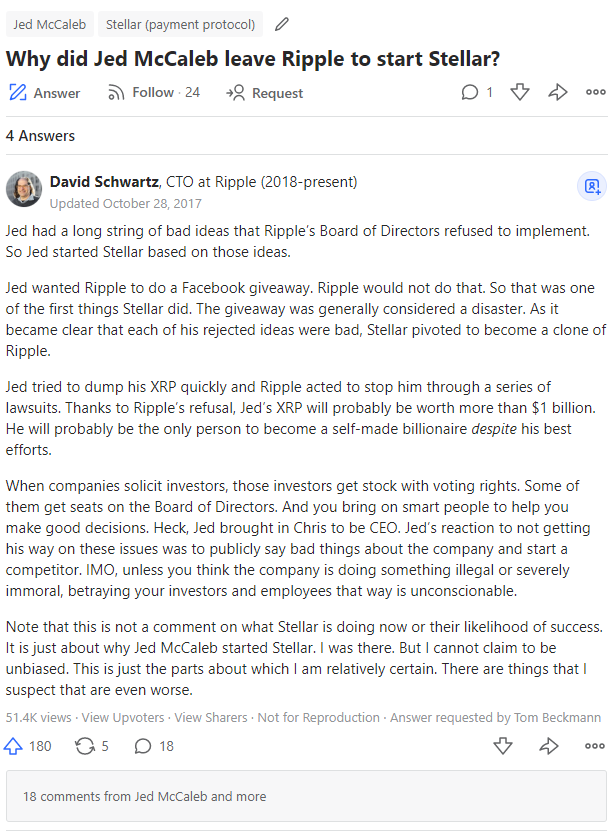Image resolution: width=614 pixels, height=833 pixels.
Task: Open question comments bubble icon
Action: point(470,93)
